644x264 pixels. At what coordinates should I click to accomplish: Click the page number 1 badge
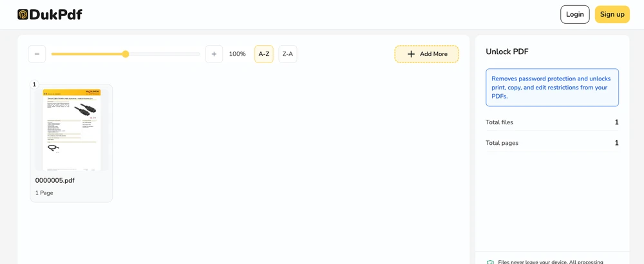pyautogui.click(x=34, y=84)
